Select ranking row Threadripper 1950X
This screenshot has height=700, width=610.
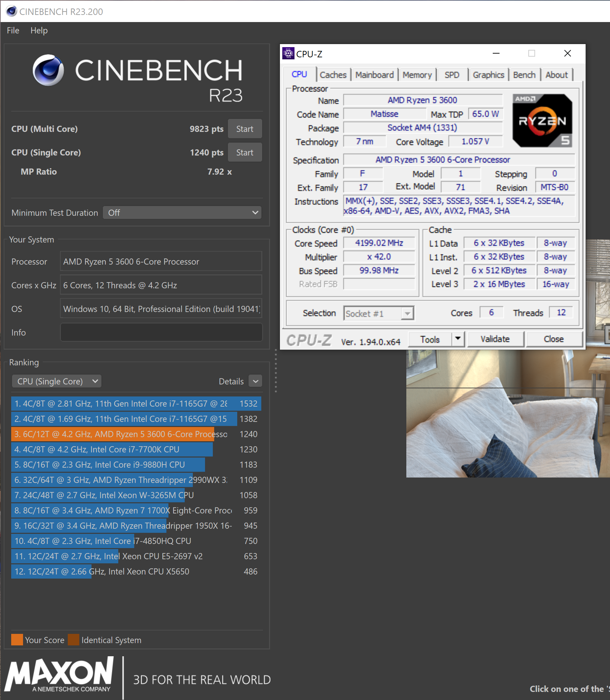click(136, 526)
